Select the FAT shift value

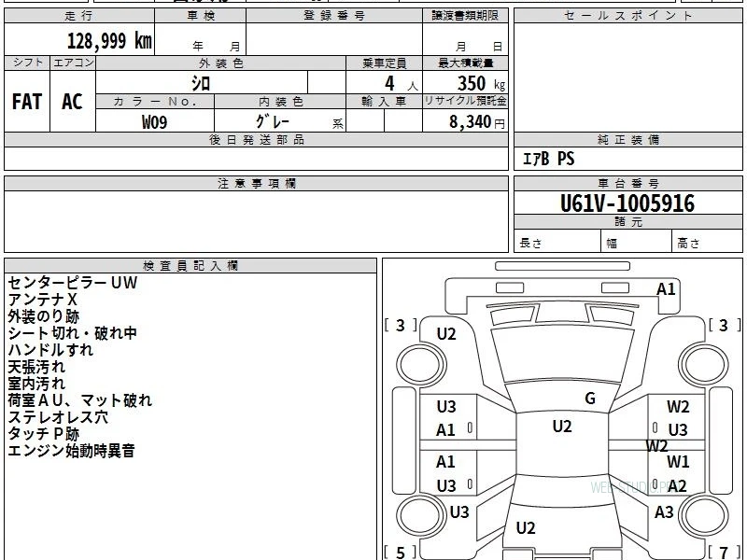(x=27, y=102)
